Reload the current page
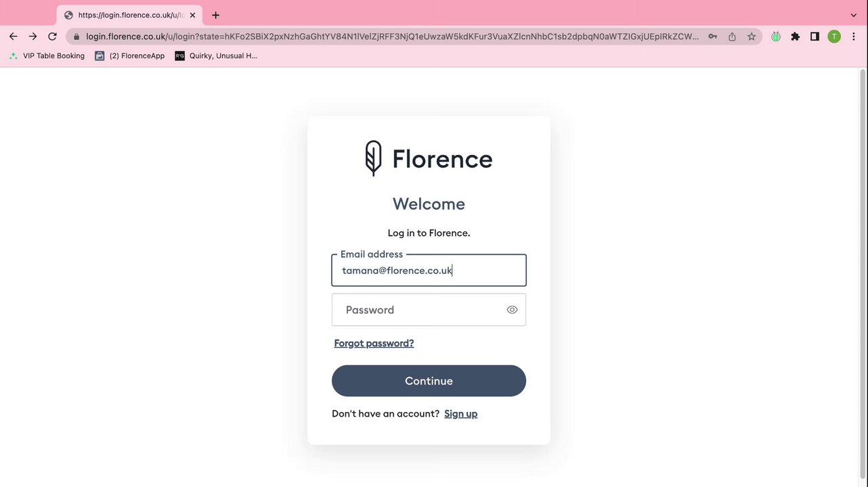The width and height of the screenshot is (868, 487). (52, 37)
